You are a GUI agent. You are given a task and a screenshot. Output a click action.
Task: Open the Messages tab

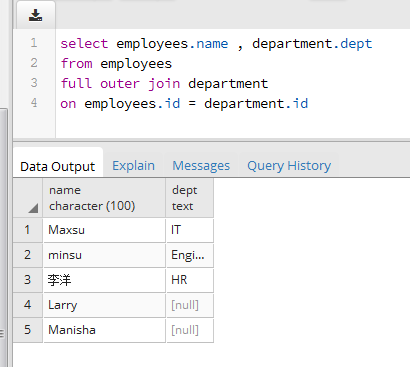pos(201,166)
